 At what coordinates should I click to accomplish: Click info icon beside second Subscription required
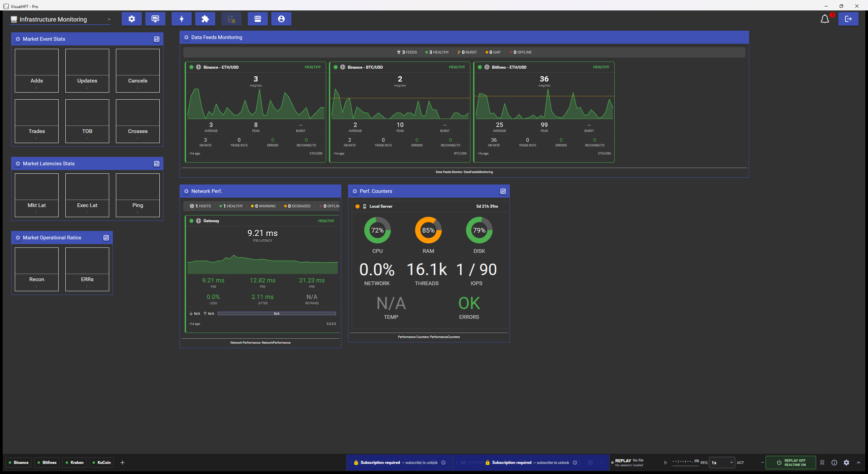coord(575,463)
